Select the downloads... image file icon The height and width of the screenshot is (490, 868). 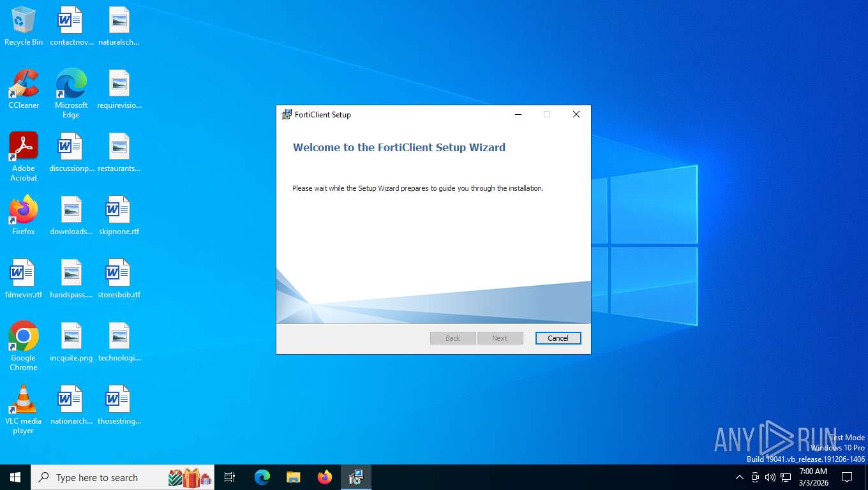(x=71, y=216)
